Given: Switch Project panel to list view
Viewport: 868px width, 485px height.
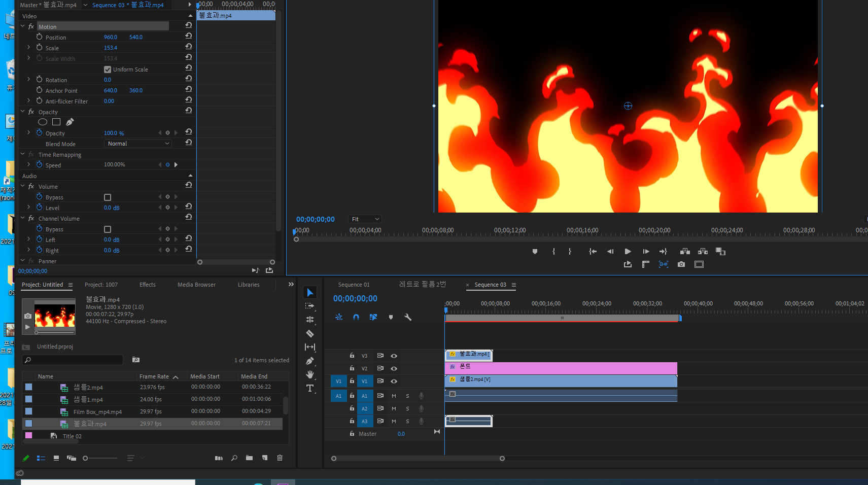Looking at the screenshot, I should 41,458.
